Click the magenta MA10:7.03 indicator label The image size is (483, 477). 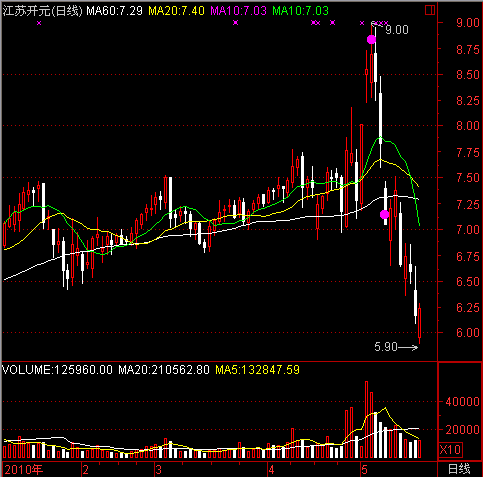238,11
